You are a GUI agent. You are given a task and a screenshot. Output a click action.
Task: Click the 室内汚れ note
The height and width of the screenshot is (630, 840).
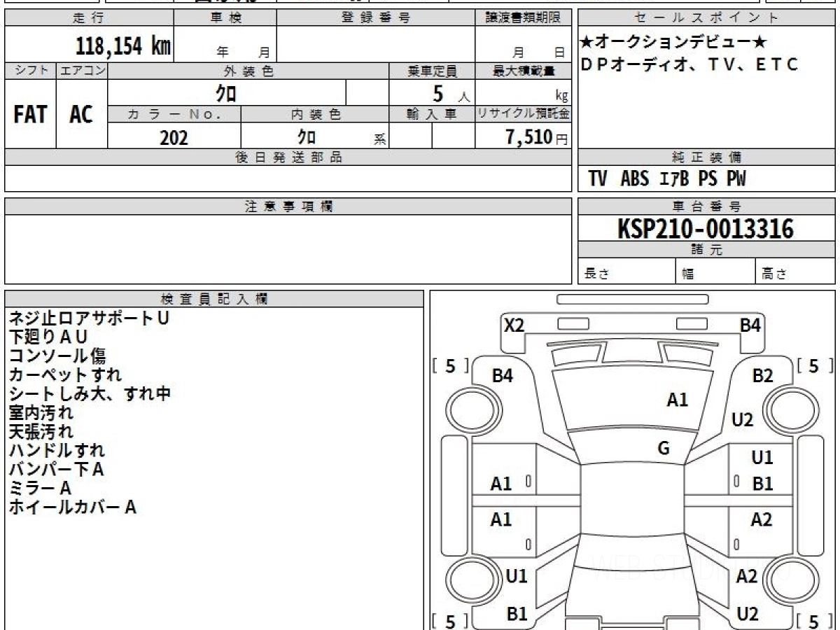coord(41,412)
